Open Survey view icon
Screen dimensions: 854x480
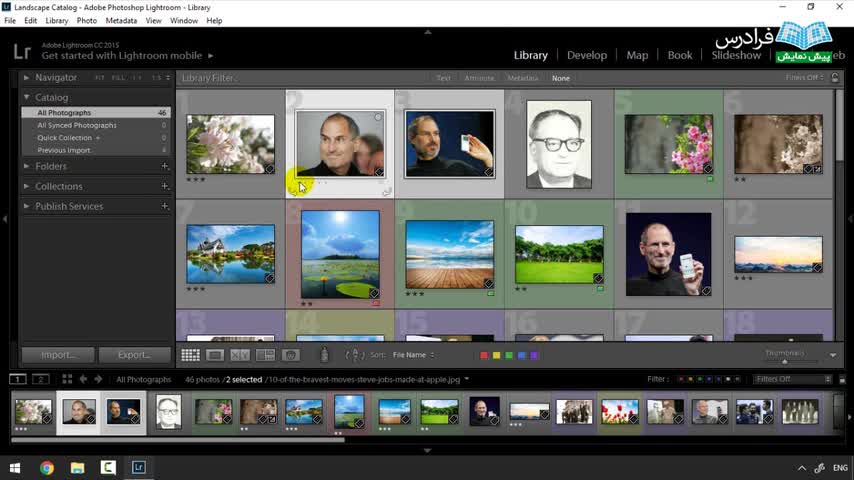[x=265, y=355]
